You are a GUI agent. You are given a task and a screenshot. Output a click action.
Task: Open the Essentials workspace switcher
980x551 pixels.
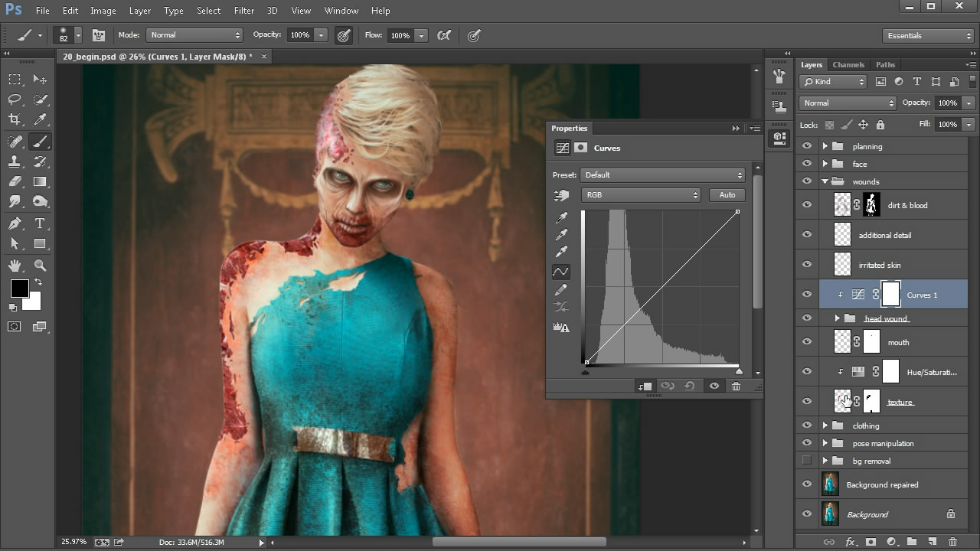click(x=927, y=36)
